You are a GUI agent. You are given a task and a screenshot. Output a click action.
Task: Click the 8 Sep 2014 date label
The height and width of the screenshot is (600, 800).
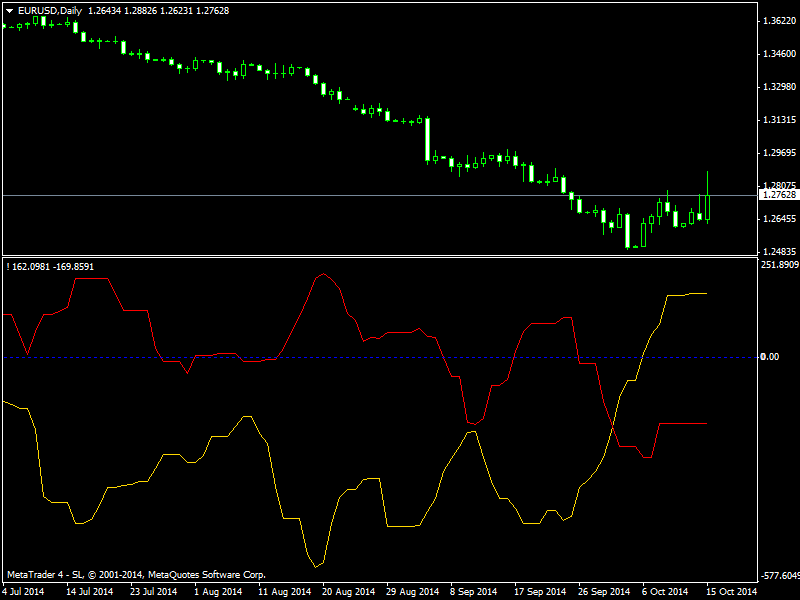point(473,592)
